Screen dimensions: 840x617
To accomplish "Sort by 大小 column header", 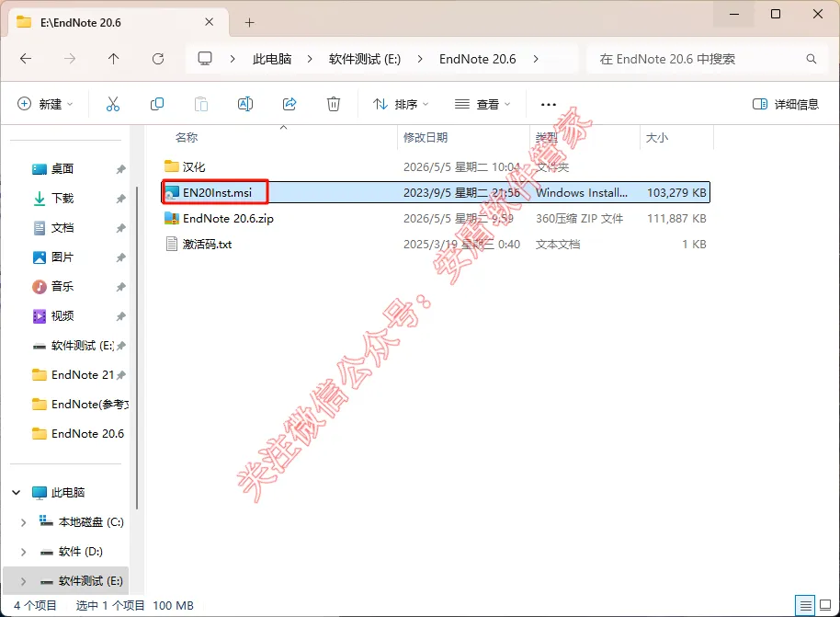I will tap(657, 138).
